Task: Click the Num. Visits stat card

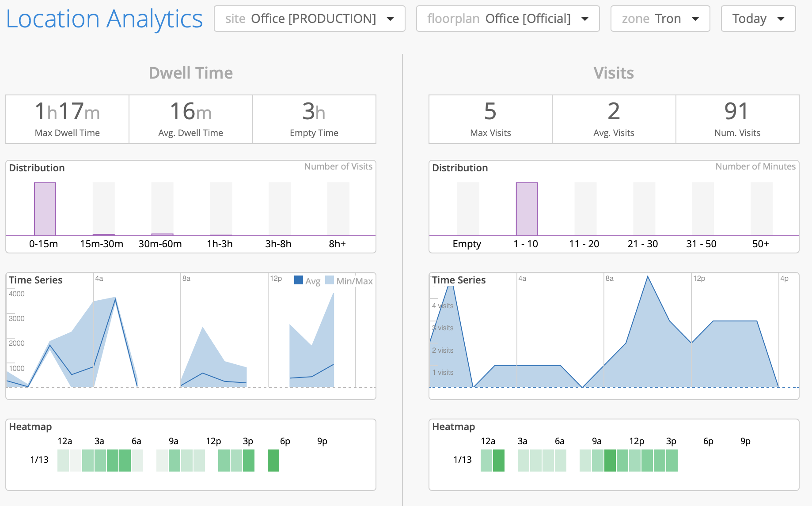Action: click(x=737, y=119)
